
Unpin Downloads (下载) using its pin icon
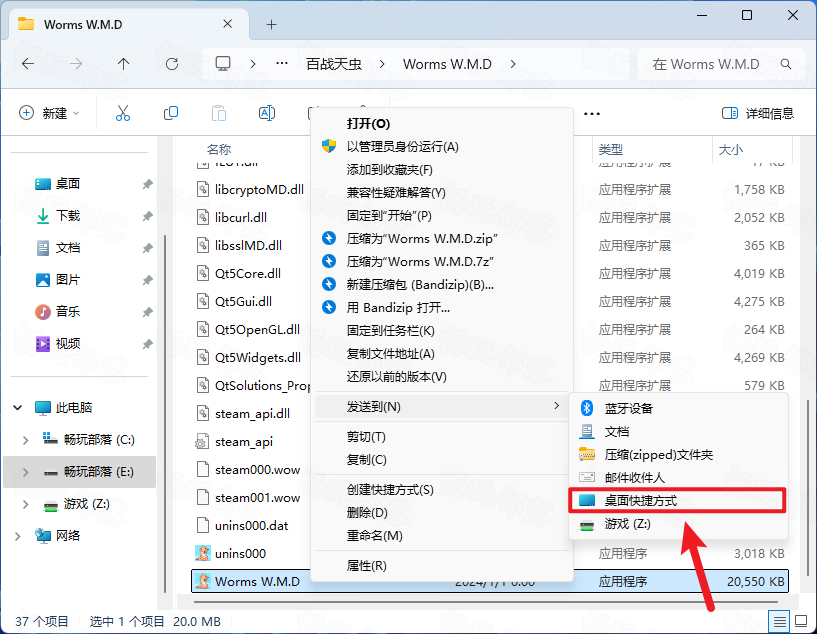coord(147,216)
